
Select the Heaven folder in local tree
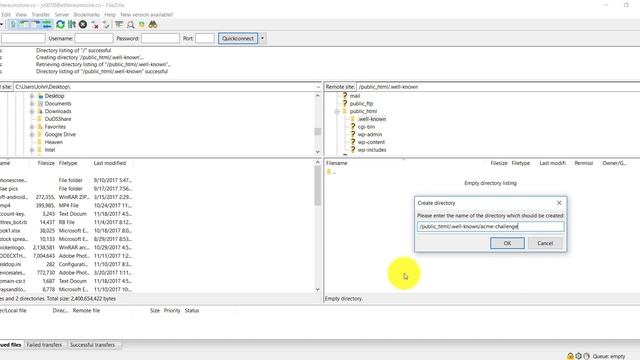coord(53,142)
